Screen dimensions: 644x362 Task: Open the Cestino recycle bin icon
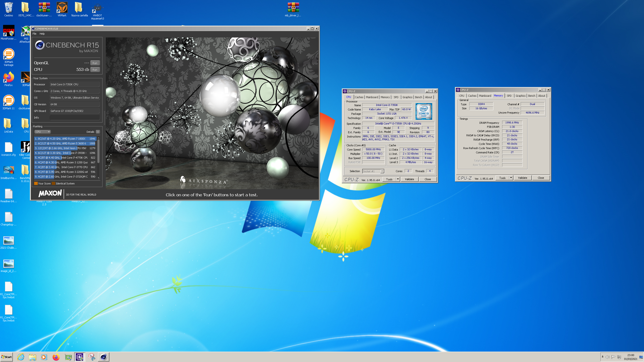click(x=9, y=9)
